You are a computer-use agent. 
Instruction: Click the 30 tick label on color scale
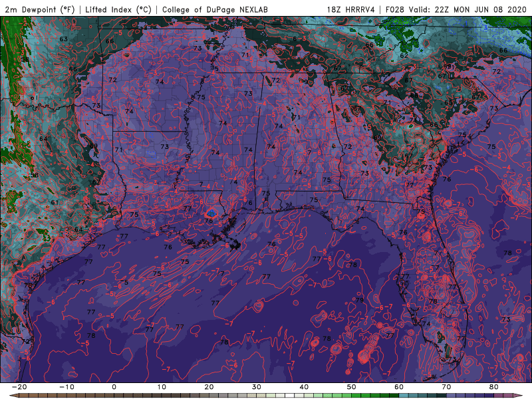click(x=257, y=387)
